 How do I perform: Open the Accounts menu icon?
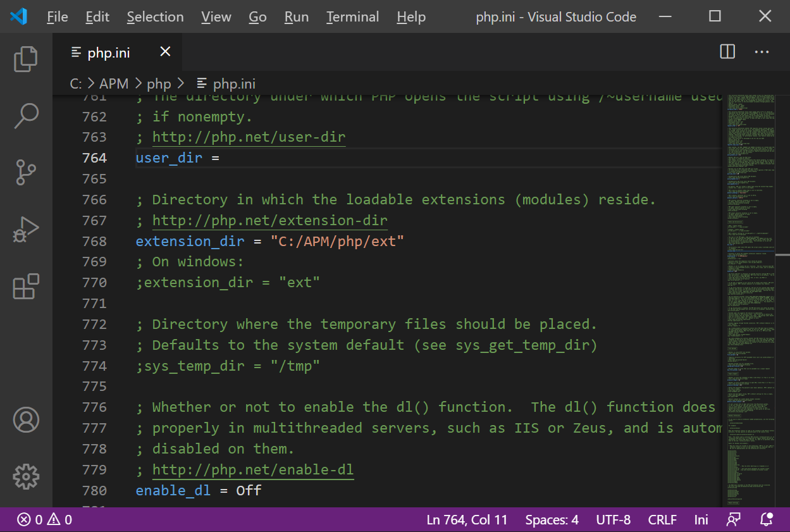point(26,419)
